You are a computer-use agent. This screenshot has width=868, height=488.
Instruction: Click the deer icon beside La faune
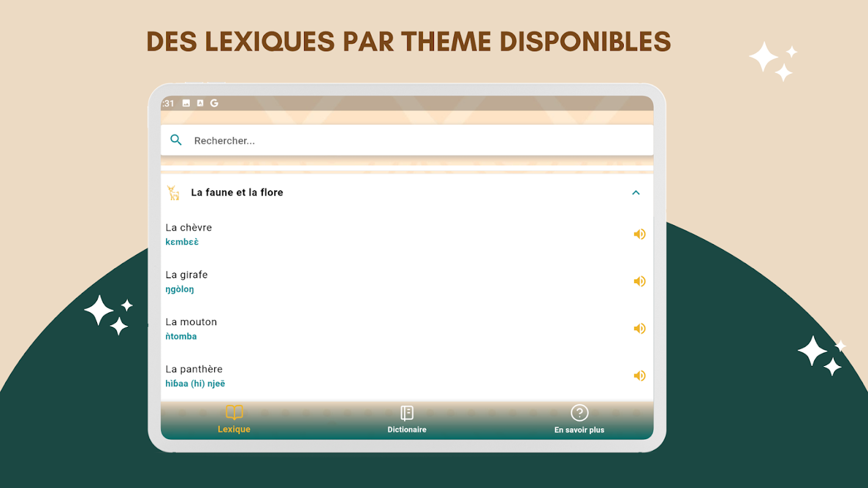[x=173, y=193]
